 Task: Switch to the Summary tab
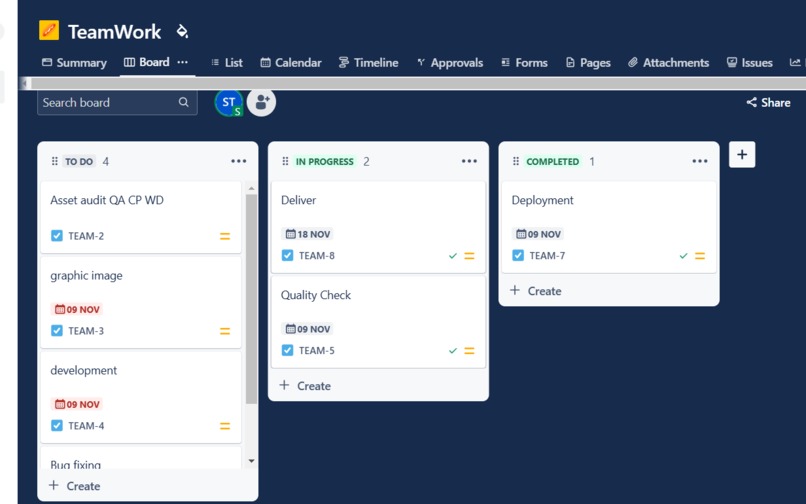click(74, 63)
